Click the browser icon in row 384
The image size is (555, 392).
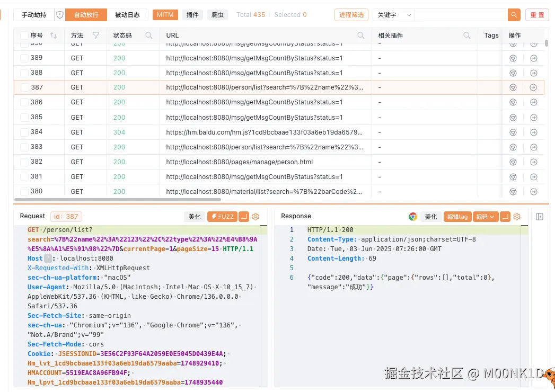pyautogui.click(x=513, y=132)
